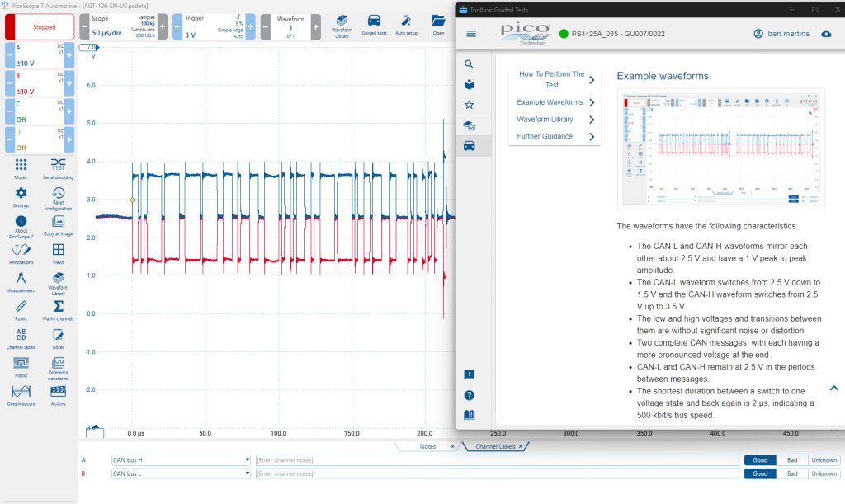Open the example waveform thumbnail image

coord(721,148)
